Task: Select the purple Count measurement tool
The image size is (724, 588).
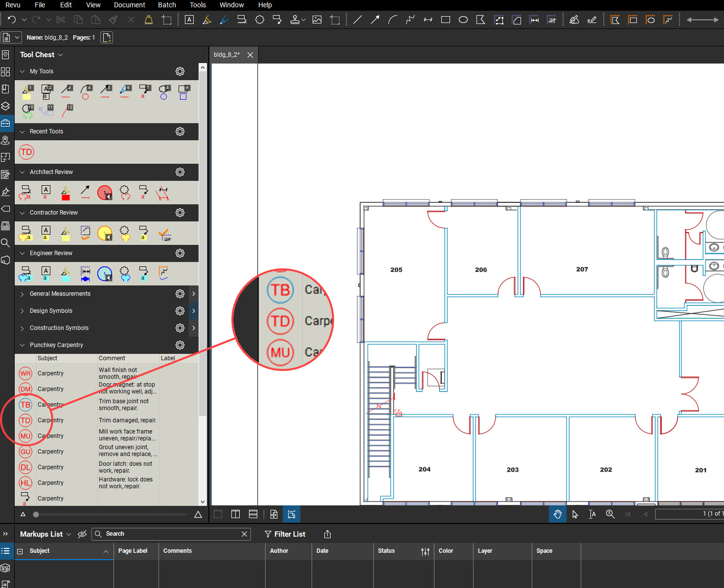Action: [x=552, y=20]
